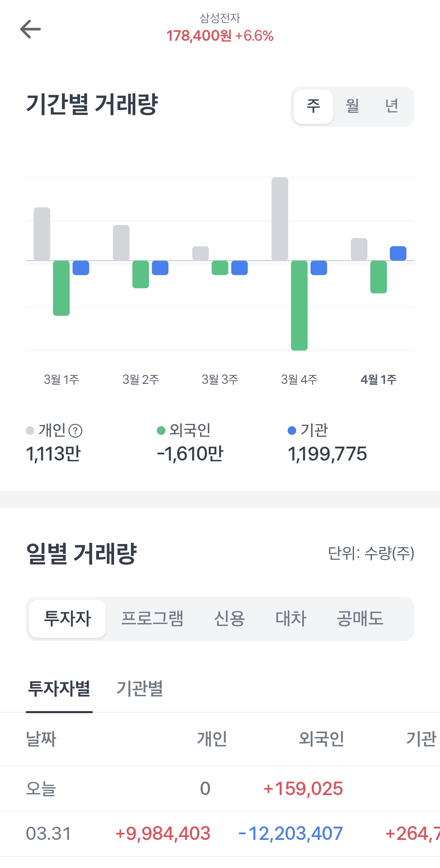
Task: Open the 프로그램 tab
Action: (152, 619)
